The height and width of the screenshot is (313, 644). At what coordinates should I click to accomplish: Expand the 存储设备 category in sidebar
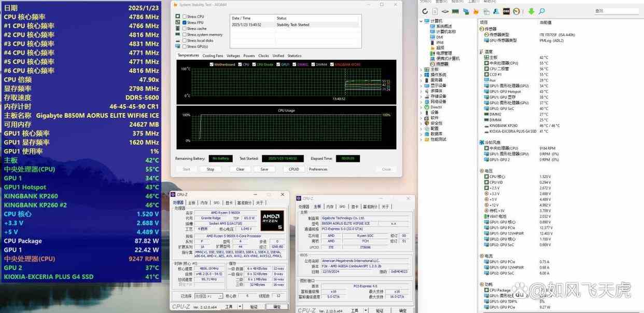click(420, 97)
